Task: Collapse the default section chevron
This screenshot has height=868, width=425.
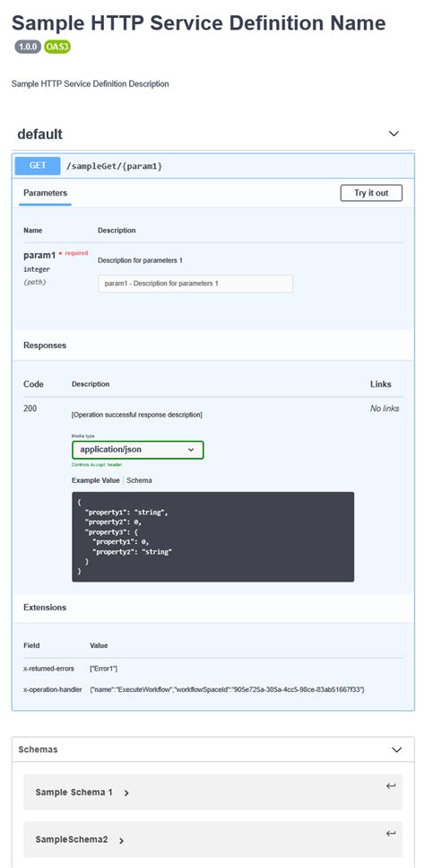Action: pyautogui.click(x=394, y=134)
